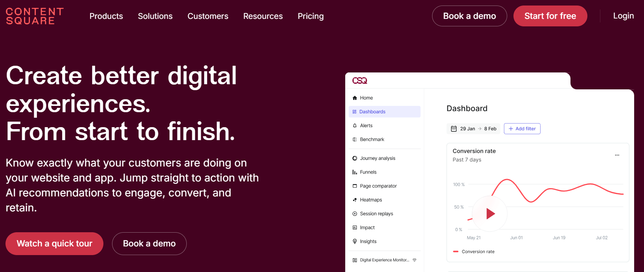Image resolution: width=644 pixels, height=272 pixels.
Task: Open Funnels from the sidebar
Action: click(368, 172)
